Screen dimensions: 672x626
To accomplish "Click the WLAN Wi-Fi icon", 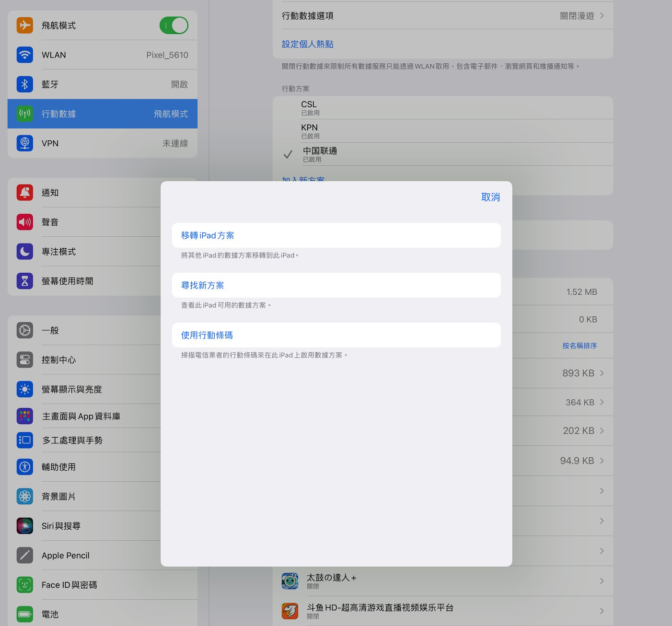I will click(x=25, y=55).
